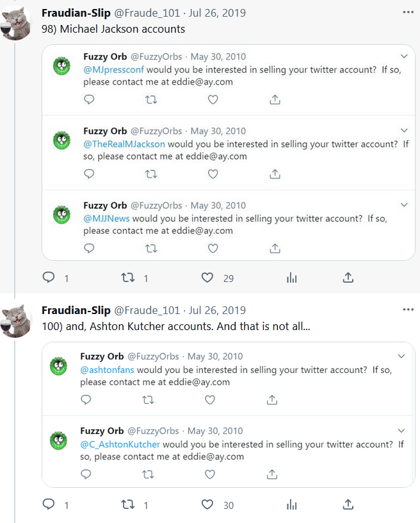Expand chevron on the @ashtonfans quoted tweet
The image size is (420, 523).
401,356
